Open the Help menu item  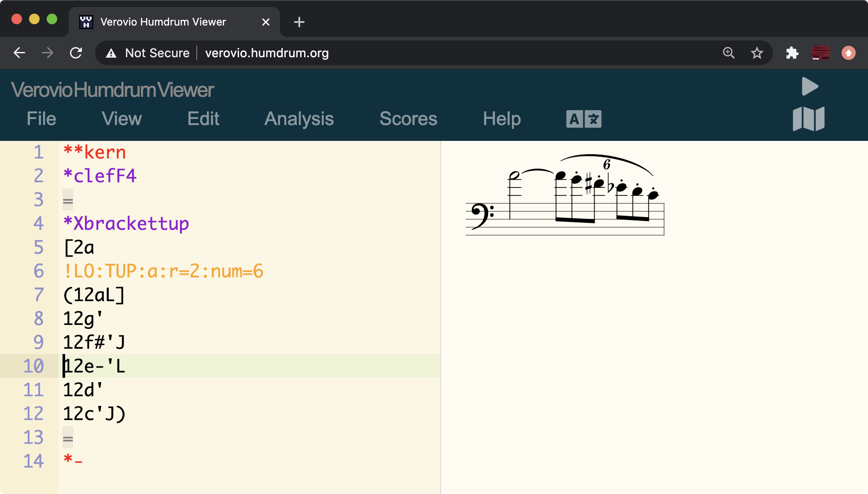click(x=501, y=119)
